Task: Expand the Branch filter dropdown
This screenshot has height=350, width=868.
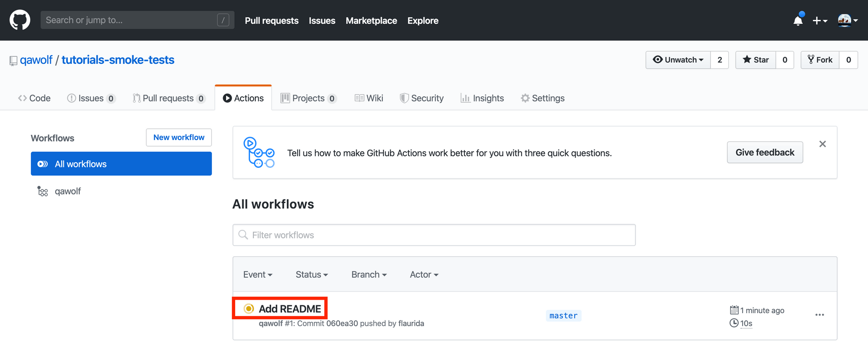Action: pyautogui.click(x=369, y=275)
